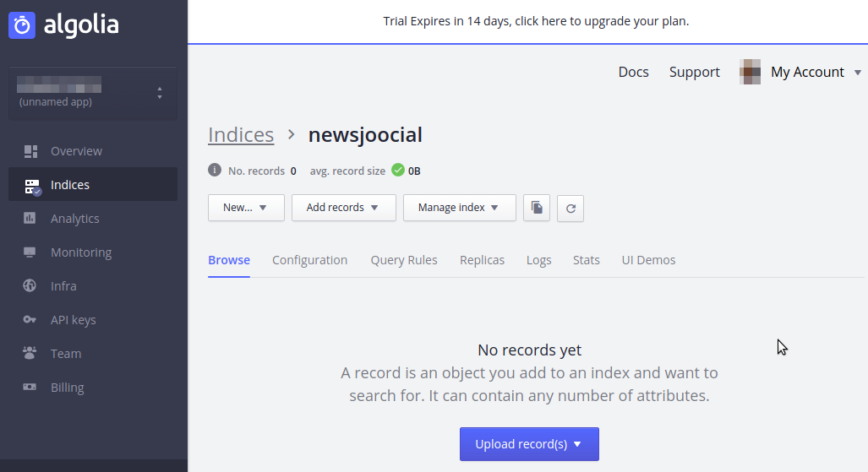This screenshot has width=868, height=472.
Task: Open the Query Rules tab
Action: click(404, 260)
